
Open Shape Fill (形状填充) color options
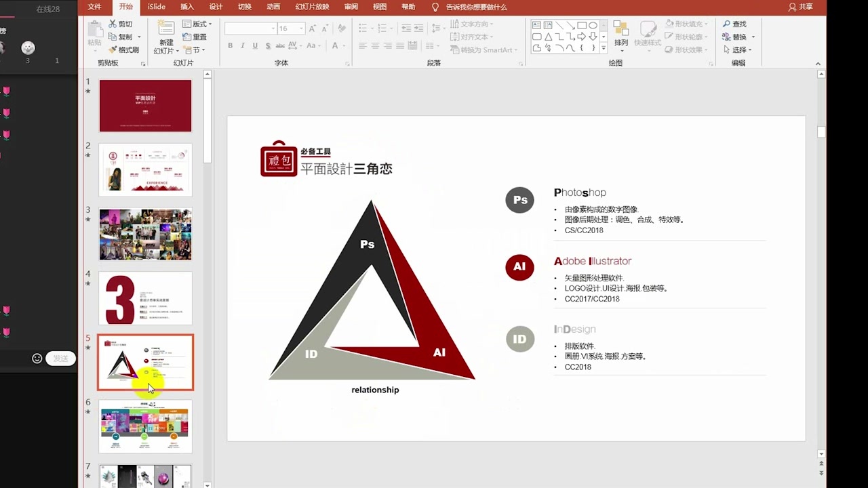click(687, 24)
